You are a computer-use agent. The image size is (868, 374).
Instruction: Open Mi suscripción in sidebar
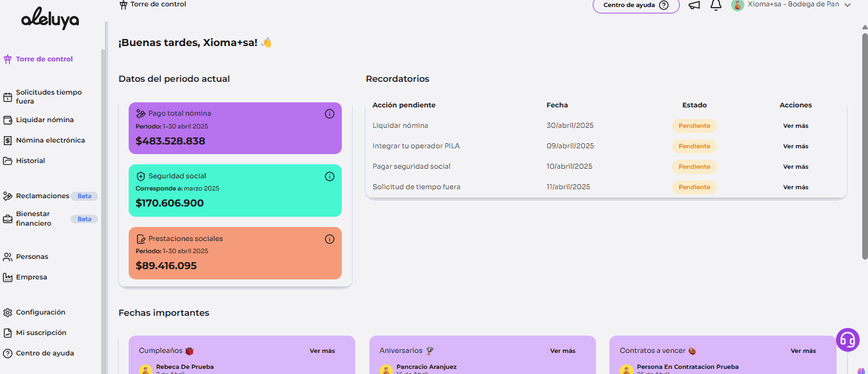pyautogui.click(x=41, y=332)
